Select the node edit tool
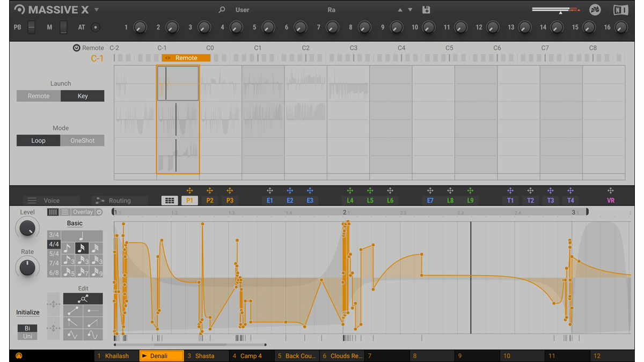This screenshot has width=644, height=362. pyautogui.click(x=83, y=299)
